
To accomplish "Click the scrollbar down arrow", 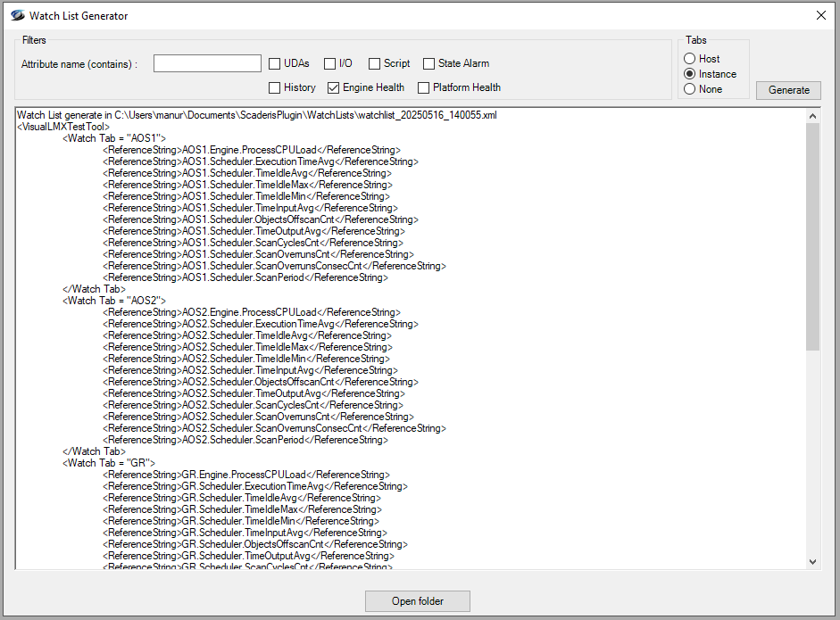I will [812, 561].
